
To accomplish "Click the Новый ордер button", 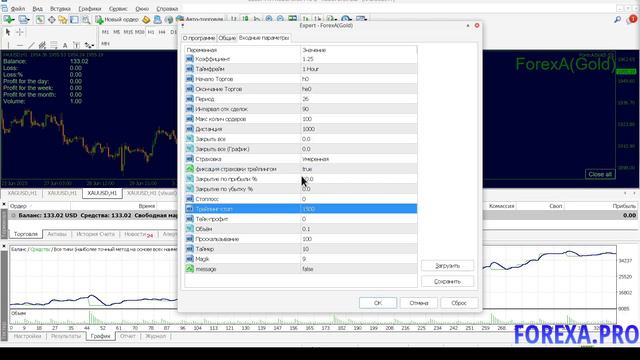I will tap(117, 19).
